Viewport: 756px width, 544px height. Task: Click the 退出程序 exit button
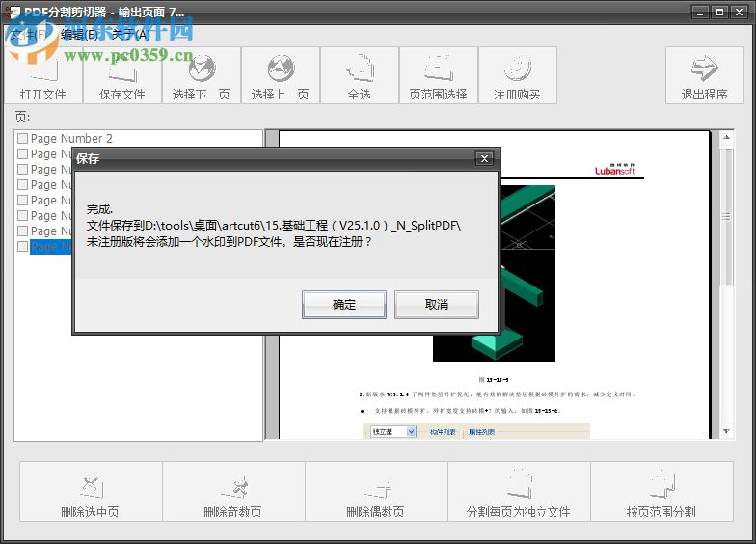705,75
